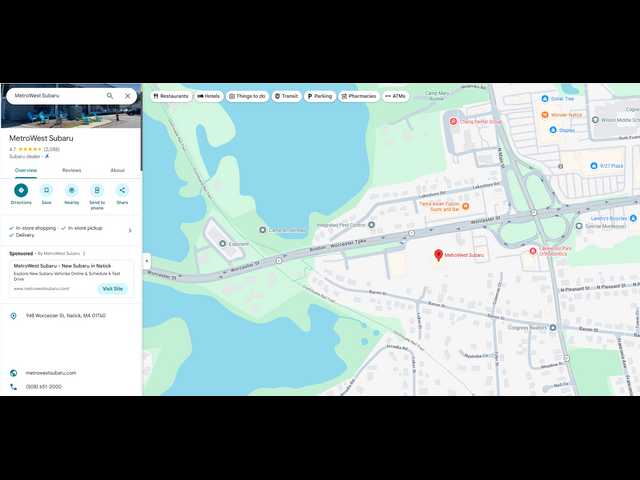Viewport: 640px width, 480px height.
Task: Click the wheelchair accessibility icon
Action: coord(47,156)
